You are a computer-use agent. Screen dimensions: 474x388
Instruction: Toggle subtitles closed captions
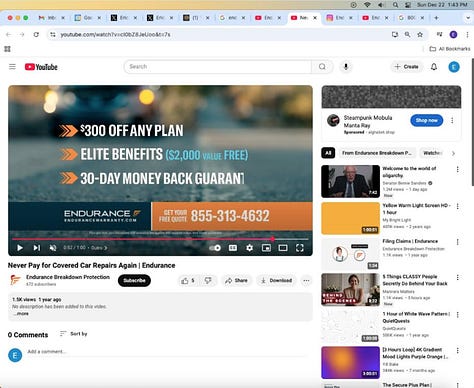(x=233, y=248)
